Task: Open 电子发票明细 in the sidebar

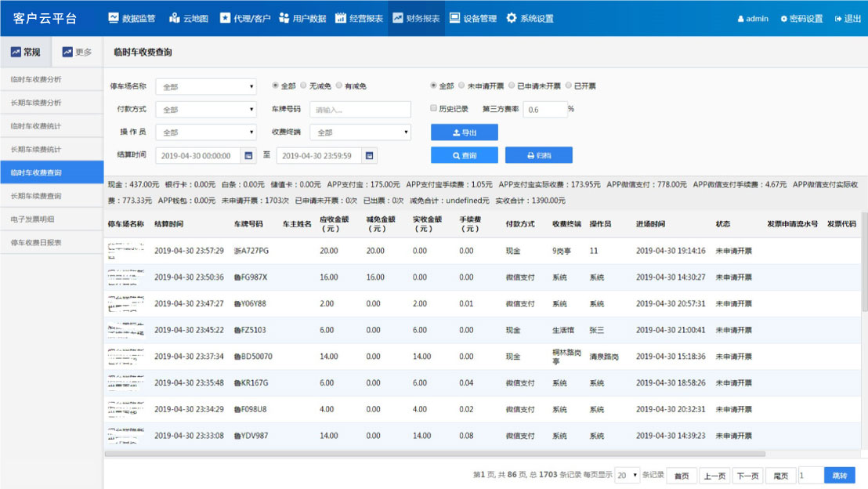Action: 52,219
